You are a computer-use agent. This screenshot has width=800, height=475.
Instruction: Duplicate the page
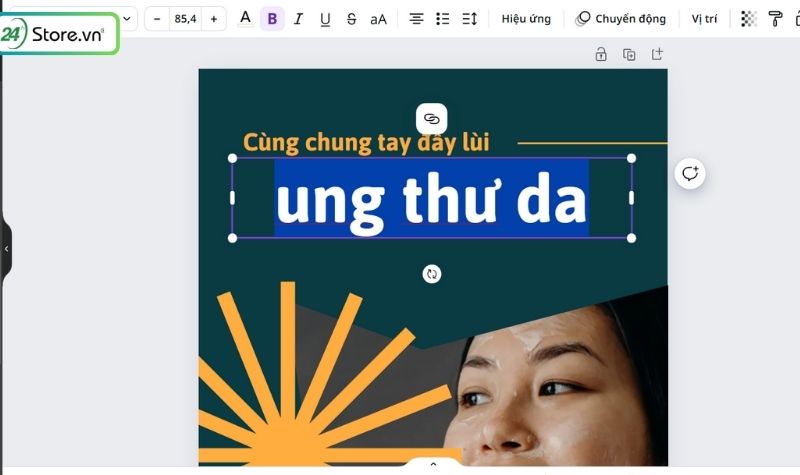click(629, 54)
